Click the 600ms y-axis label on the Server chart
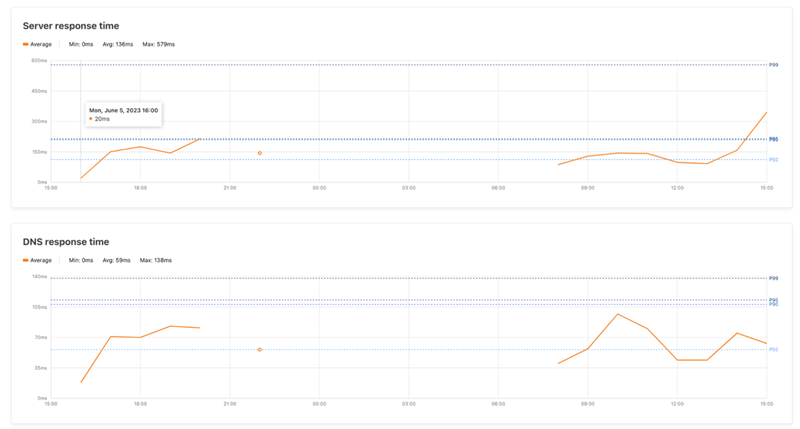This screenshot has height=429, width=800. point(39,60)
